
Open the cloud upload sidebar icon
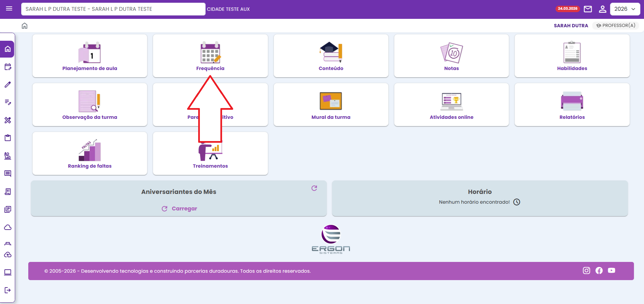[x=8, y=255]
